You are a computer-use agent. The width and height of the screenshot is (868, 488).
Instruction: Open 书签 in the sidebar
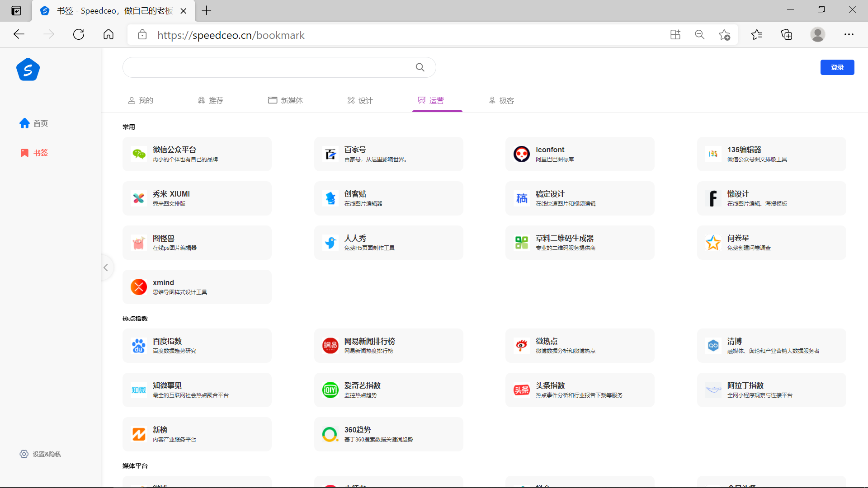34,153
